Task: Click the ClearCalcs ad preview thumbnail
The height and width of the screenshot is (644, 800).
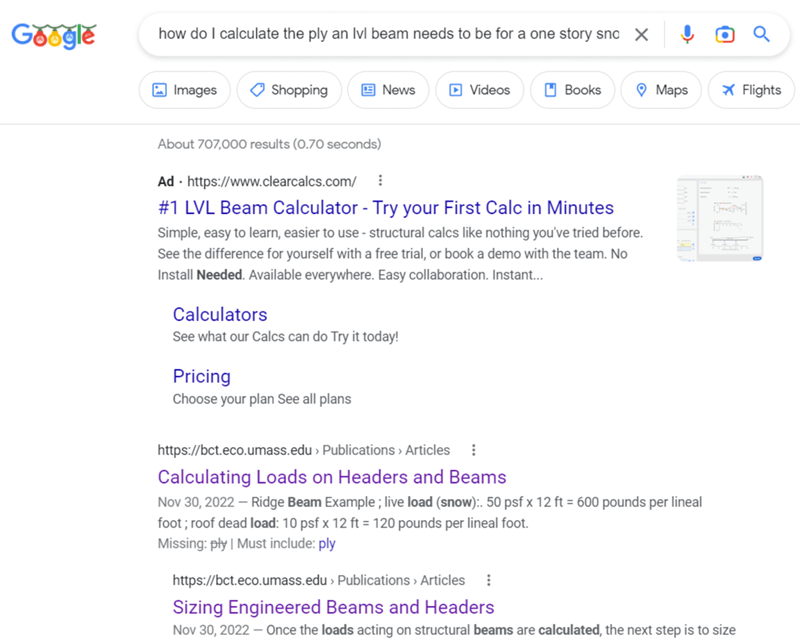Action: click(721, 218)
